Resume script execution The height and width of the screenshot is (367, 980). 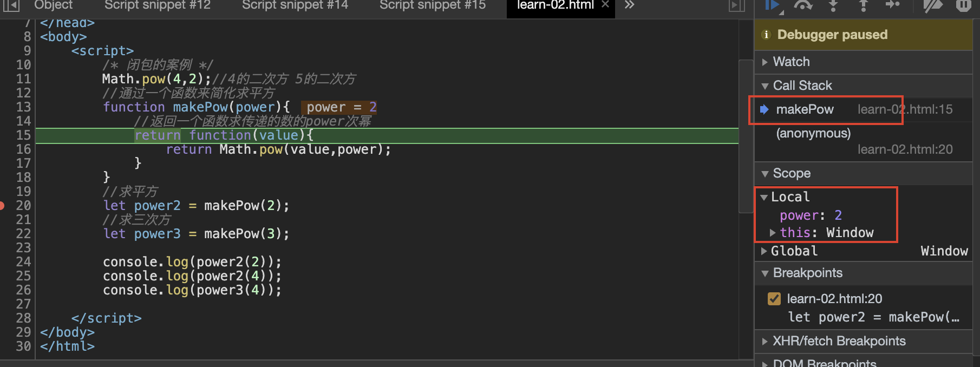pos(772,5)
